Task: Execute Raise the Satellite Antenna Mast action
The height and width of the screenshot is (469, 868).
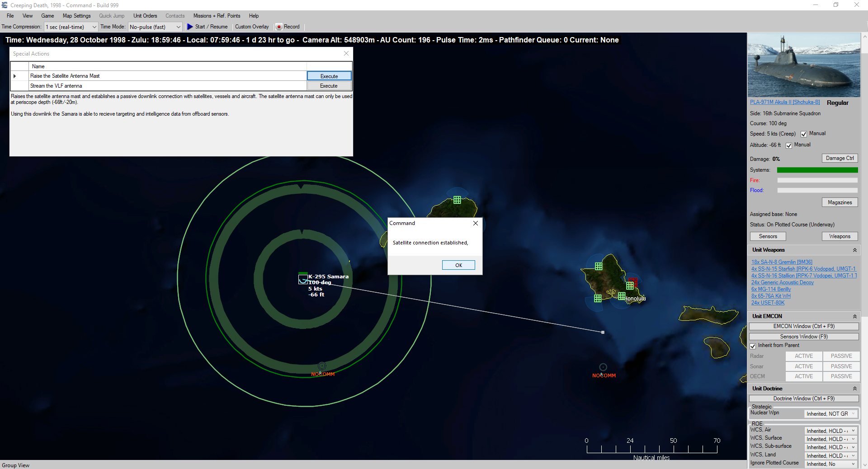Action: tap(329, 75)
